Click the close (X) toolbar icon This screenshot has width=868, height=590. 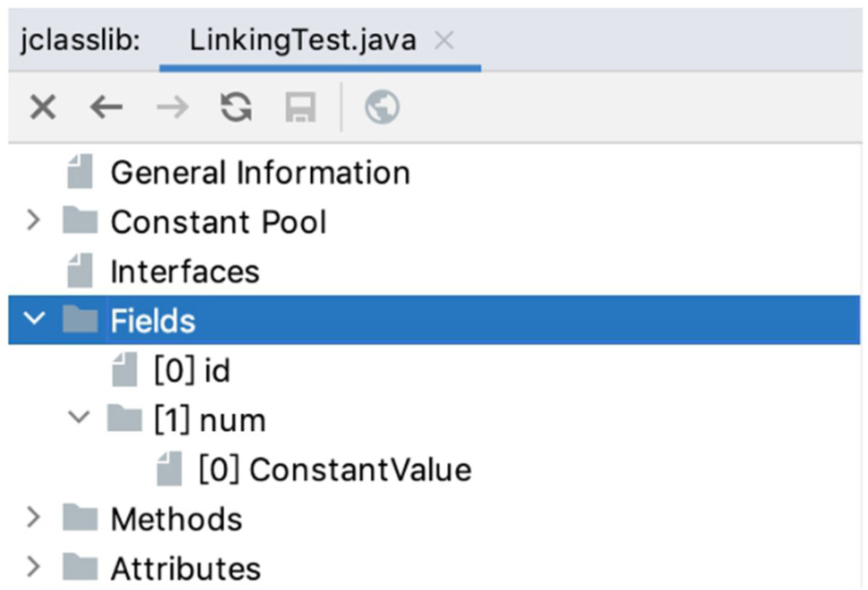click(43, 108)
